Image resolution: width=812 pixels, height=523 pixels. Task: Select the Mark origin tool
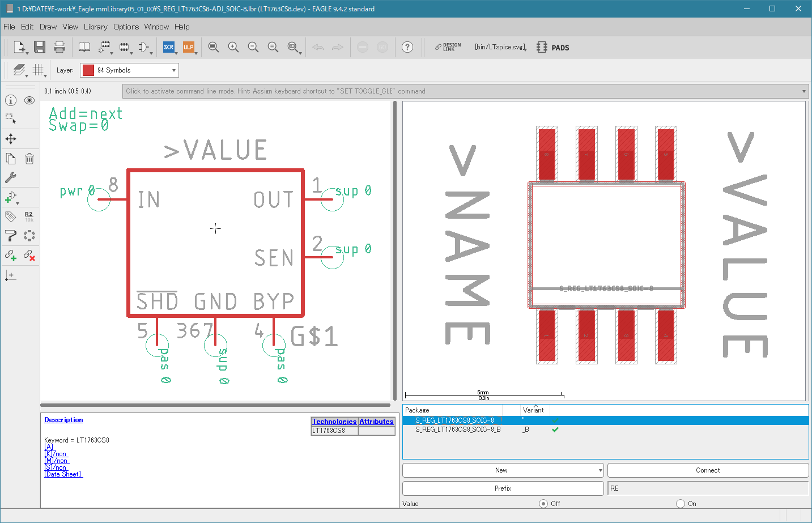(x=11, y=275)
